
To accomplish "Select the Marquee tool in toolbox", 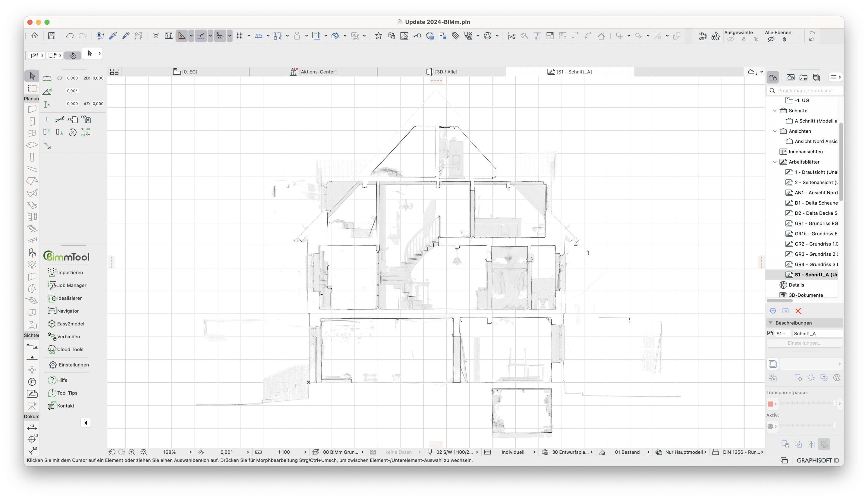I will 32,88.
